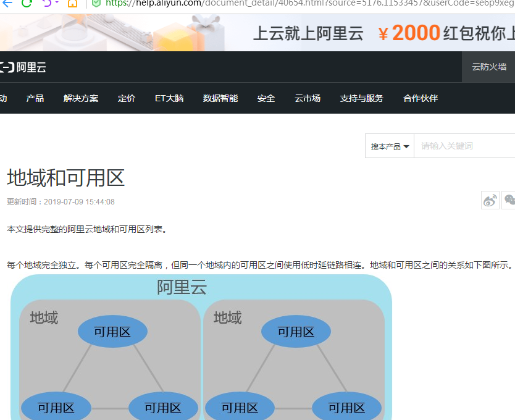Click the URL in the address bar
Image resolution: width=515 pixels, height=420 pixels.
[x=309, y=3]
